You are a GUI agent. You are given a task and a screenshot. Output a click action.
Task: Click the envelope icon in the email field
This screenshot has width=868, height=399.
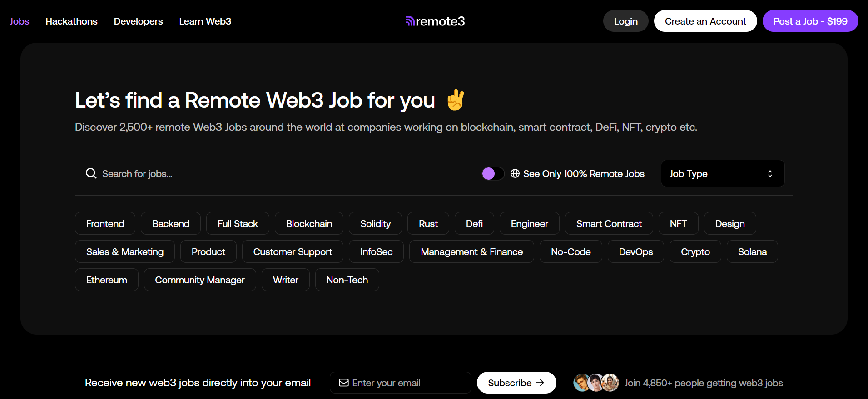coord(344,383)
